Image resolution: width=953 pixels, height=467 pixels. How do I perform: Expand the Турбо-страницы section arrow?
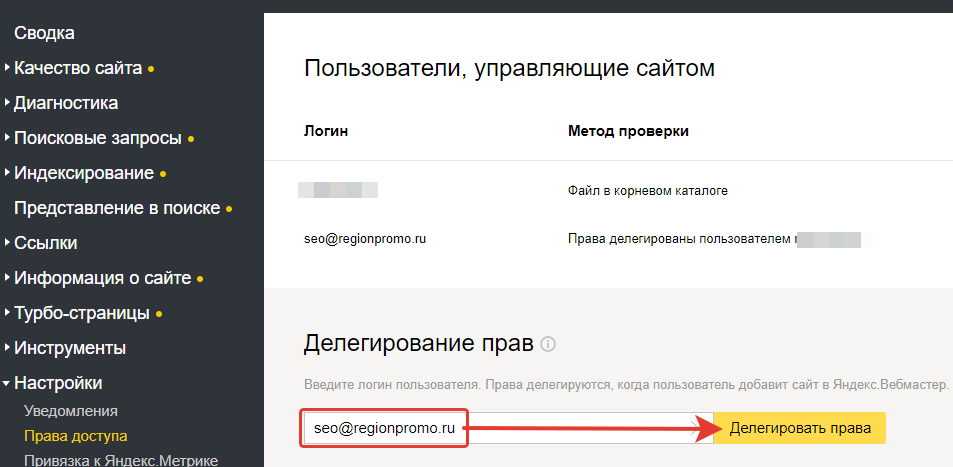[x=7, y=313]
